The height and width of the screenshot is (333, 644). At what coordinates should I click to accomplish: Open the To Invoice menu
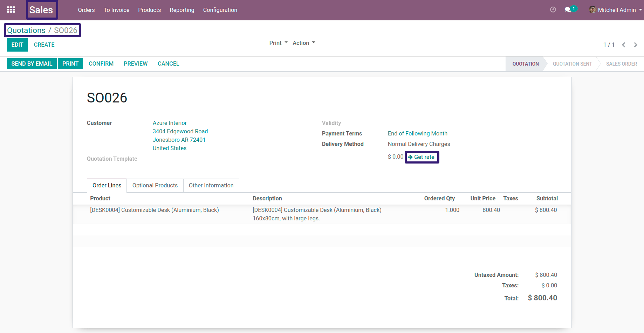click(x=116, y=10)
